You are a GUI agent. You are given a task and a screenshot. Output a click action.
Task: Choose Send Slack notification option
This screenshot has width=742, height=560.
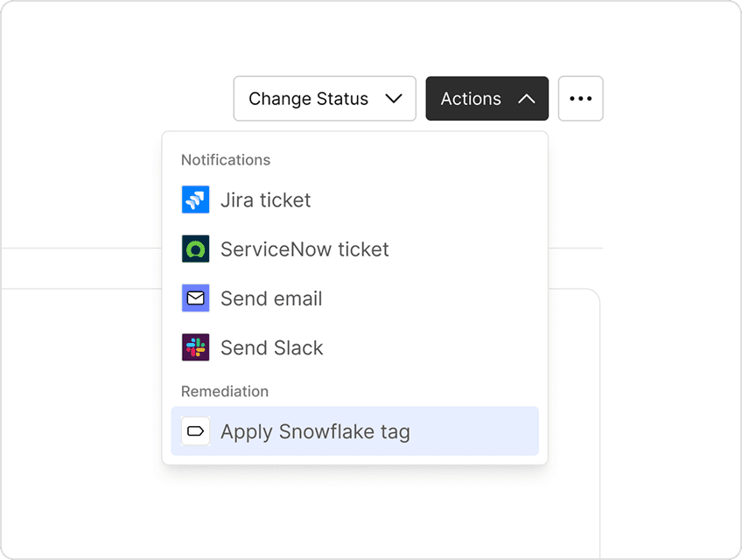pos(273,346)
